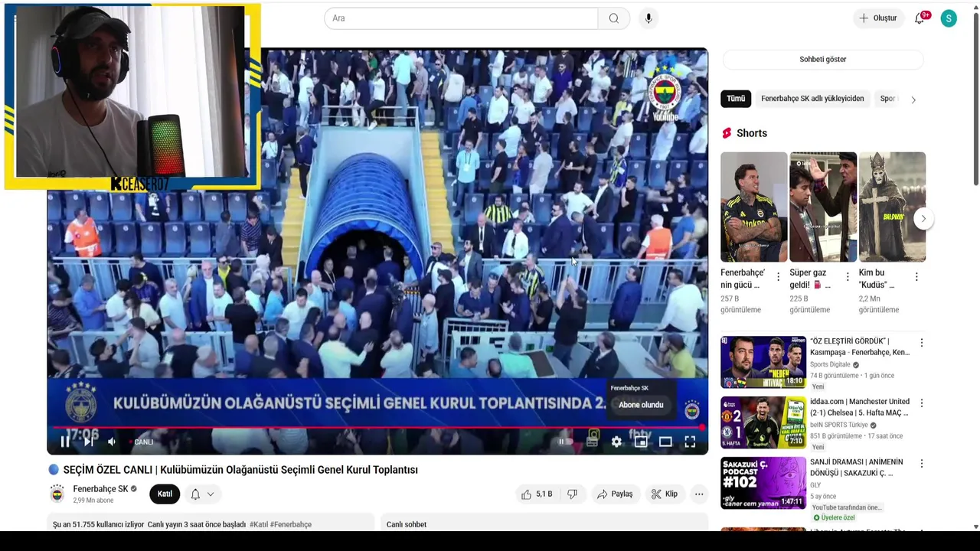Click the Katıl join button
The height and width of the screenshot is (551, 980).
[x=165, y=494]
